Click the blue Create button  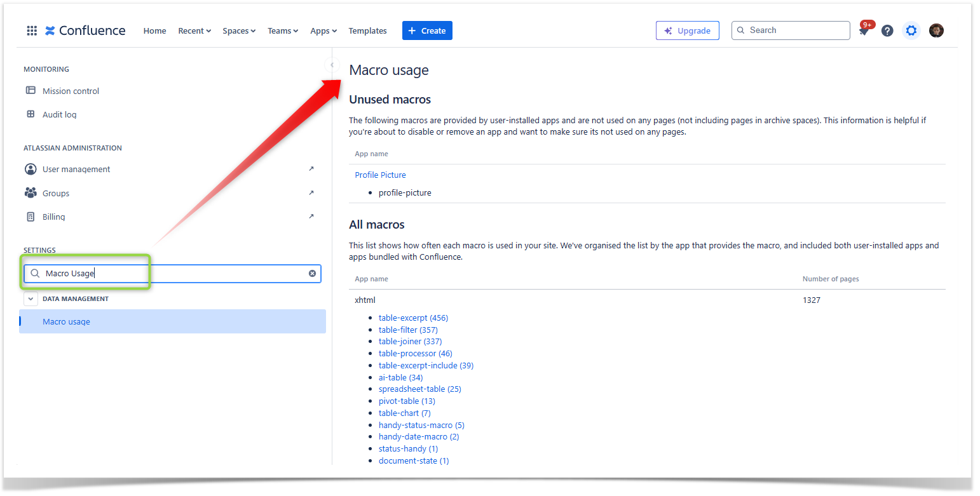point(427,30)
